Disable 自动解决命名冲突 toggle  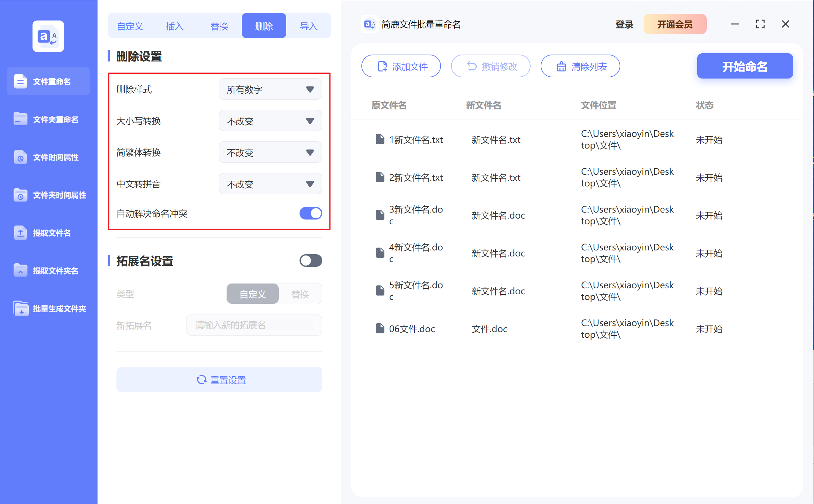click(x=311, y=213)
